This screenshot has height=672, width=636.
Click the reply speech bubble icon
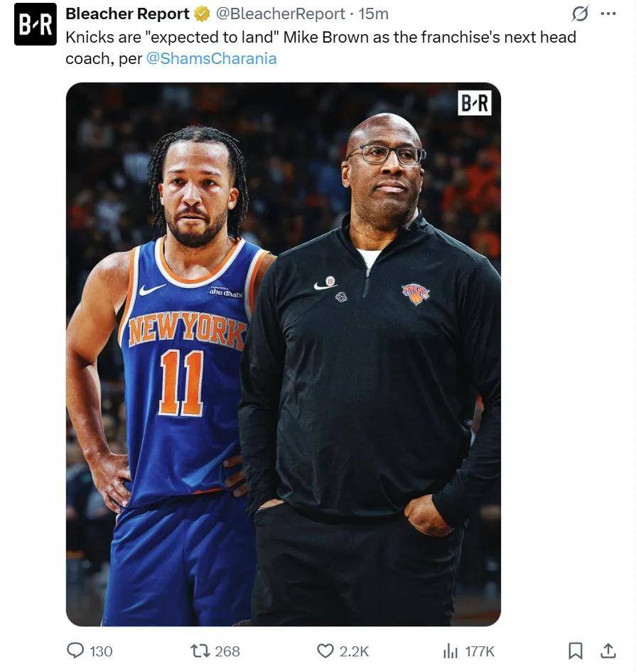75,651
